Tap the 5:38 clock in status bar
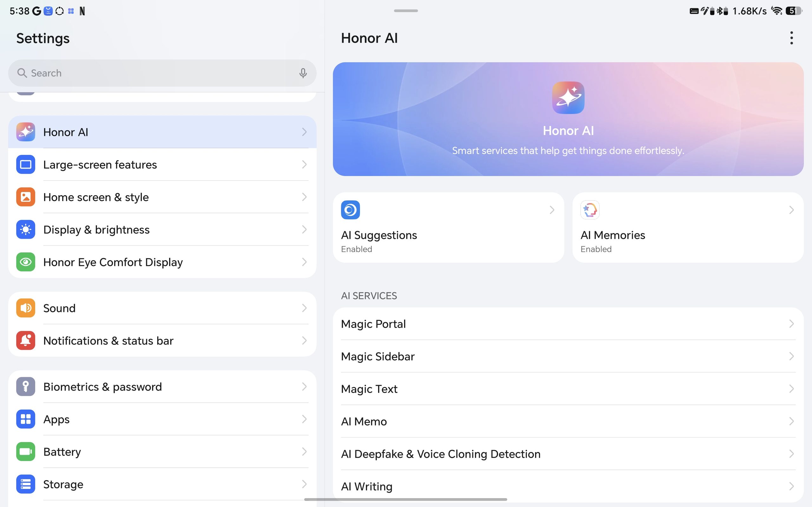The width and height of the screenshot is (812, 507). pyautogui.click(x=19, y=11)
